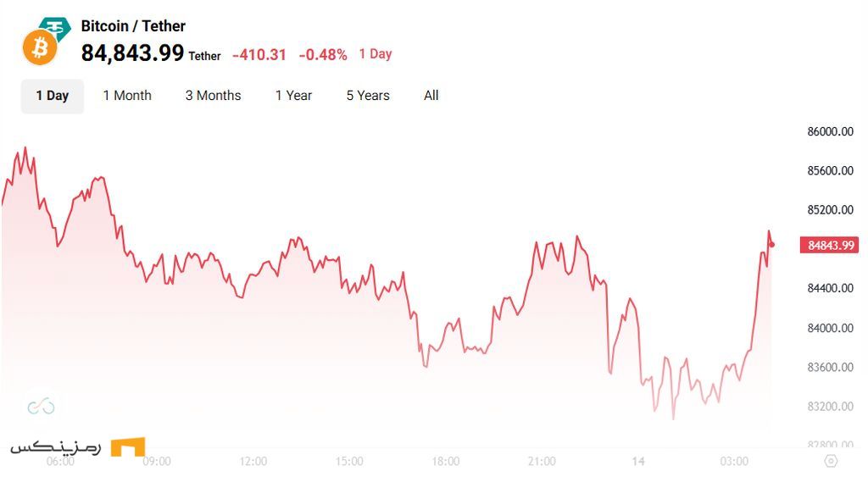
Task: Select the 1 Day range tab
Action: [53, 96]
